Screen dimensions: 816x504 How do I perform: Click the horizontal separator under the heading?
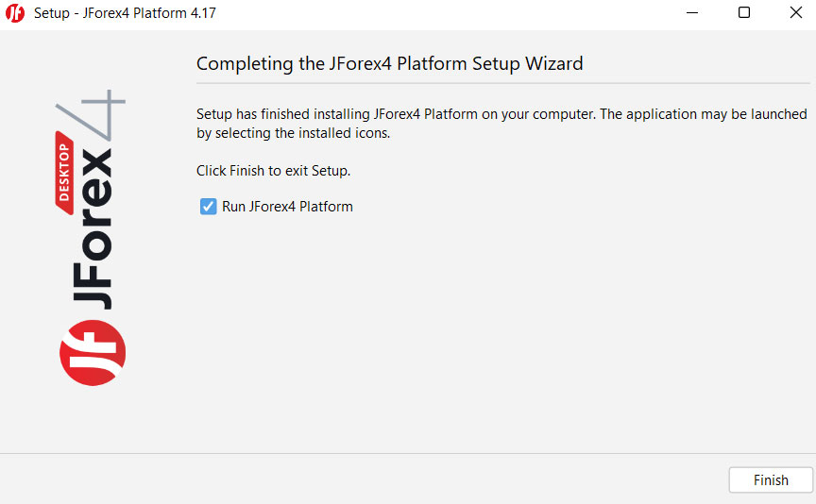pyautogui.click(x=502, y=83)
